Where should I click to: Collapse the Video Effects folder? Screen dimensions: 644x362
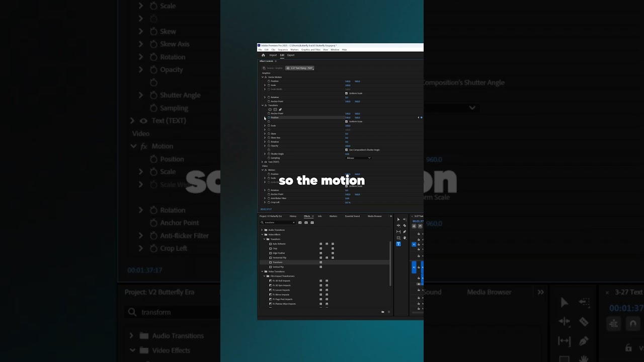pos(262,234)
